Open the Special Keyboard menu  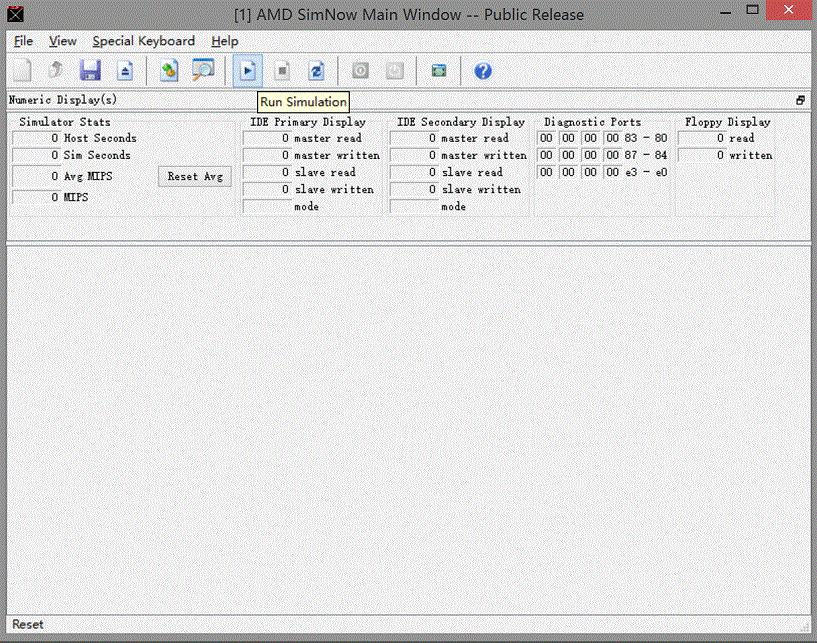(x=143, y=41)
